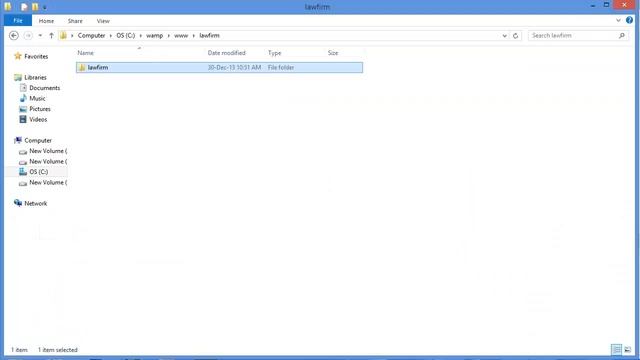Open the Videos library

click(38, 120)
